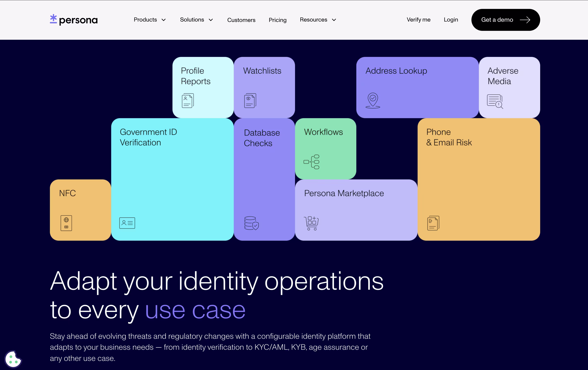Image resolution: width=588 pixels, height=370 pixels.
Task: Expand the Products dropdown chevron
Action: click(164, 20)
